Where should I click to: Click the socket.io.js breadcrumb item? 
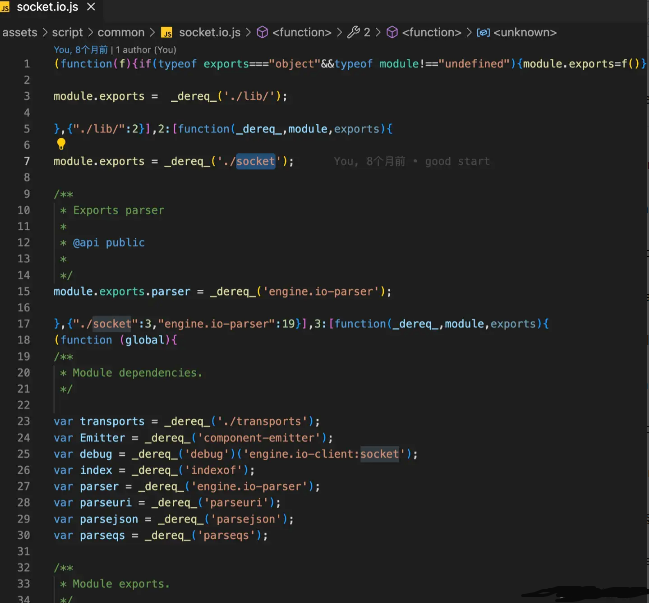coord(209,32)
